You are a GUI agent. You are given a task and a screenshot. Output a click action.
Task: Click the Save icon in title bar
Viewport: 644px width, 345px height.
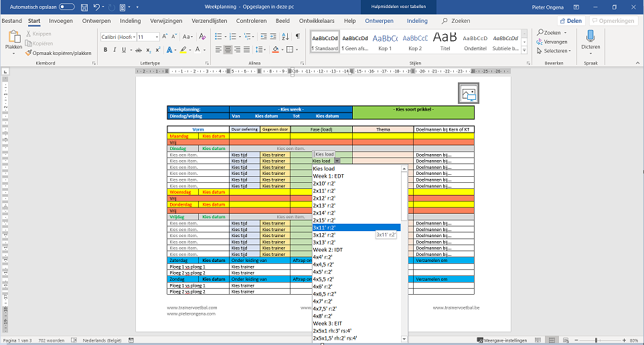point(84,7)
